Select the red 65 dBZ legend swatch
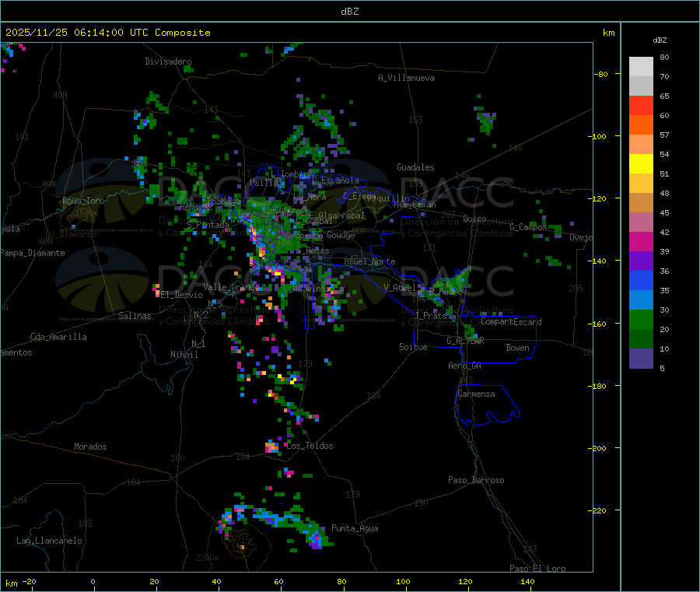 pos(641,105)
